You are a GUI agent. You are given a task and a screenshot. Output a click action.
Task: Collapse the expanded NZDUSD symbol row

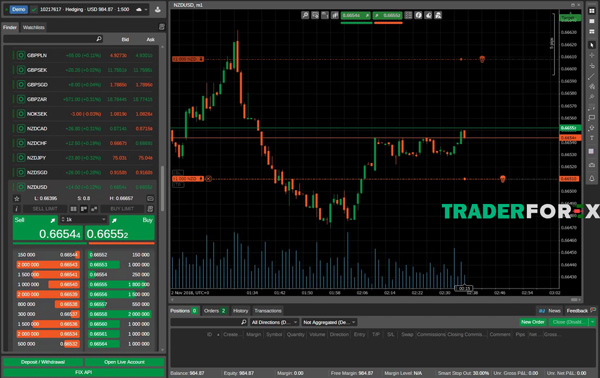[83, 187]
